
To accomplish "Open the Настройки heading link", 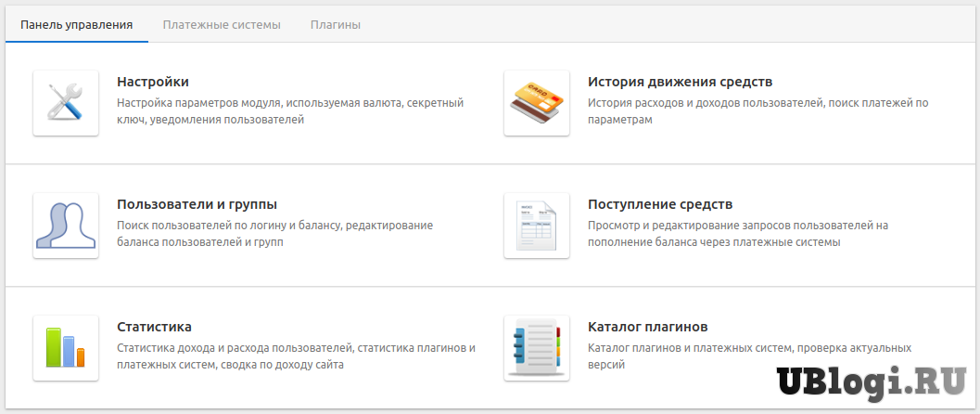I will (153, 82).
